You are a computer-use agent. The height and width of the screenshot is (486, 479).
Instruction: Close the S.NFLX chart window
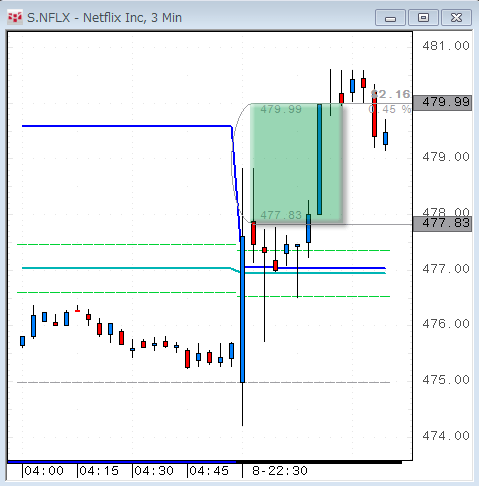[456, 18]
